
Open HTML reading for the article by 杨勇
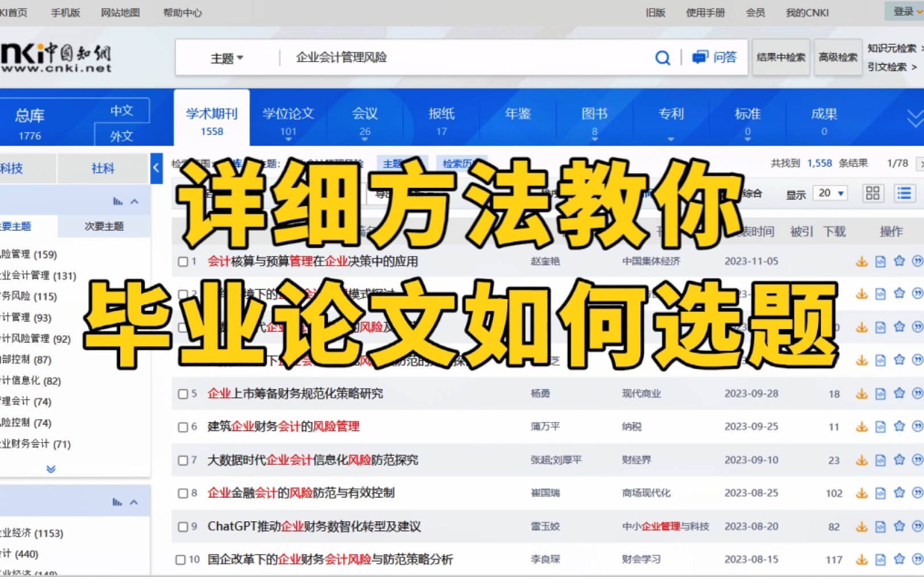(x=881, y=394)
